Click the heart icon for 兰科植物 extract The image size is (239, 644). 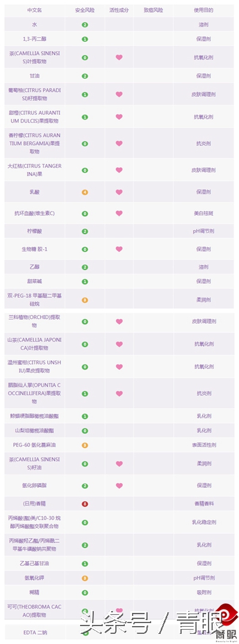[119, 321]
